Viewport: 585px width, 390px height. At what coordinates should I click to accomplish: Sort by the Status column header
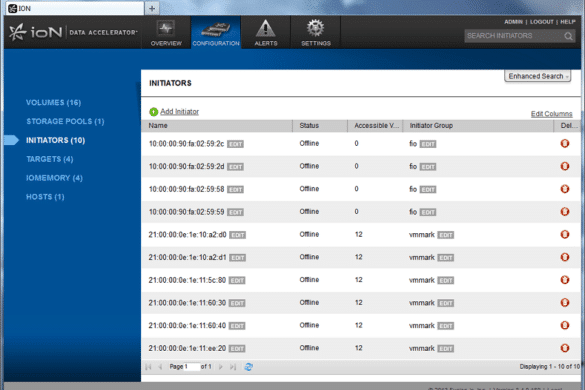320,126
